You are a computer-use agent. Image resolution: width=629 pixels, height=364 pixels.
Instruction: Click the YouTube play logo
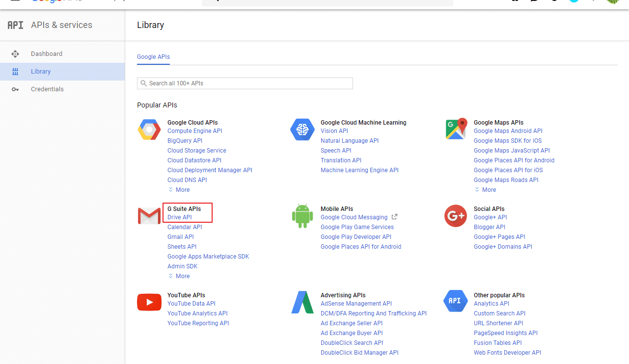(149, 302)
